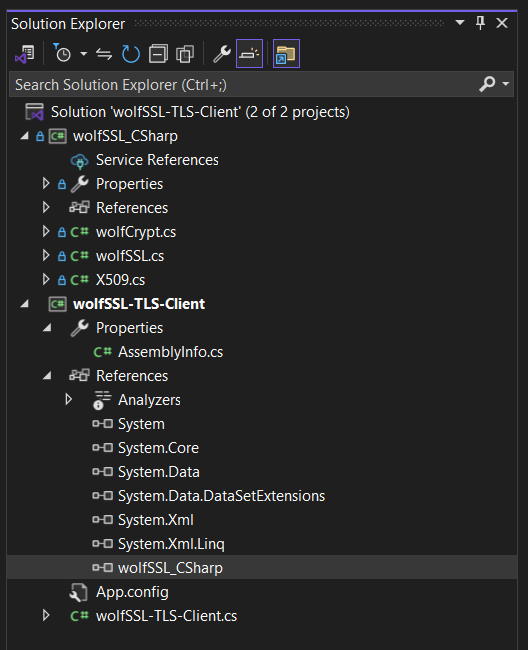Select the System.Xml.Linq reference
Viewport: 528px width, 650px height.
click(x=171, y=544)
